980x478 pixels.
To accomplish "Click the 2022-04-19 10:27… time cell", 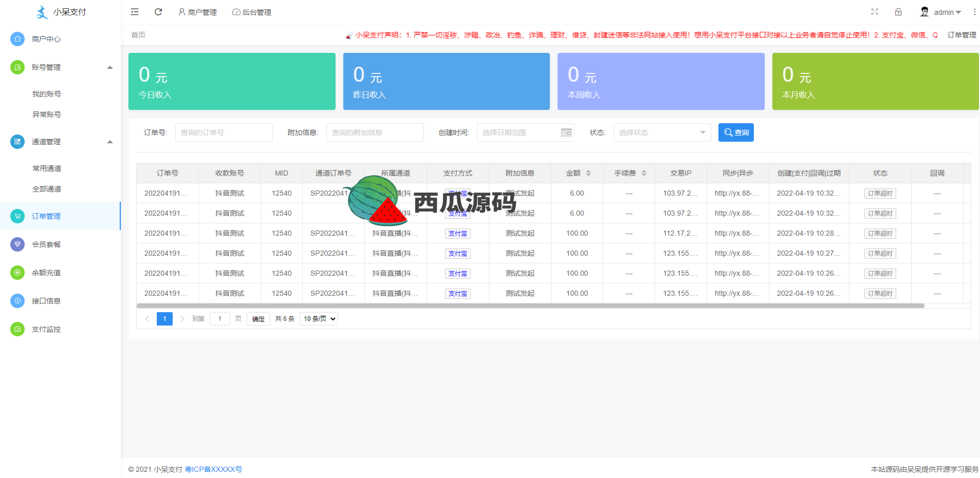I will pyautogui.click(x=809, y=253).
